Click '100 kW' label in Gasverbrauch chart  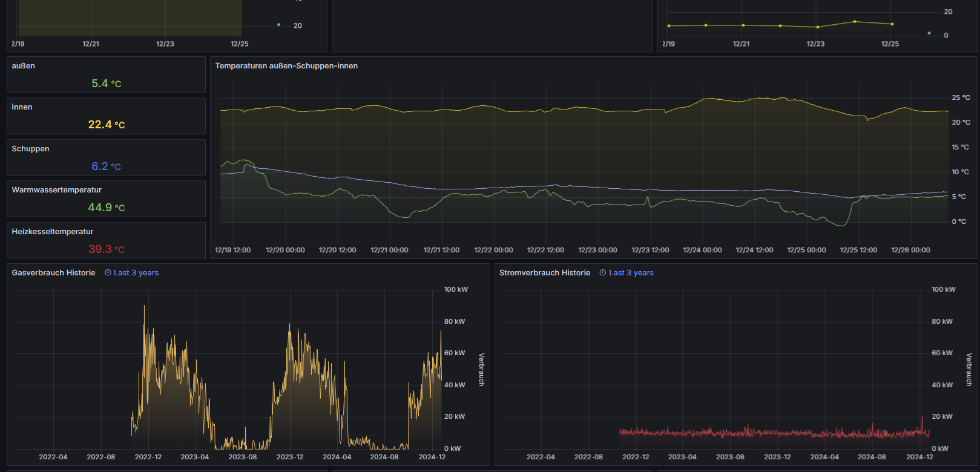[x=456, y=289]
